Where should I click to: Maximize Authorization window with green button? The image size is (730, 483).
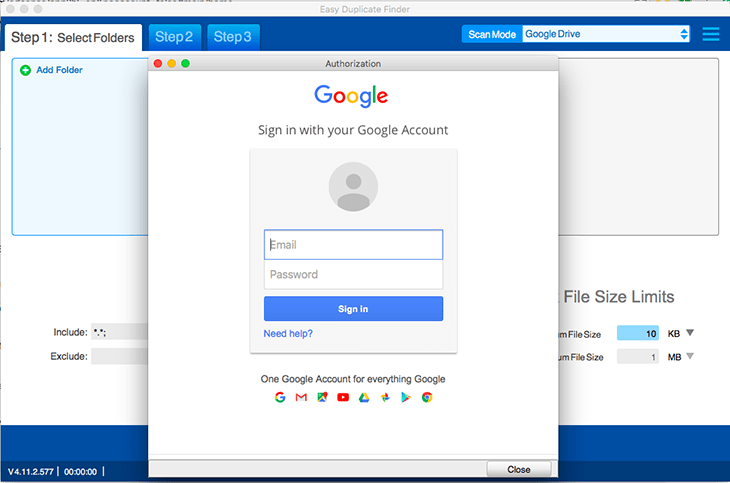185,63
